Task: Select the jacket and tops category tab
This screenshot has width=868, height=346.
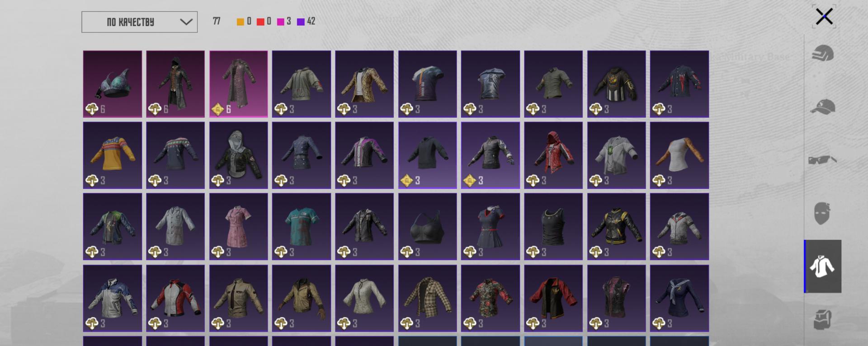Action: pos(823,266)
